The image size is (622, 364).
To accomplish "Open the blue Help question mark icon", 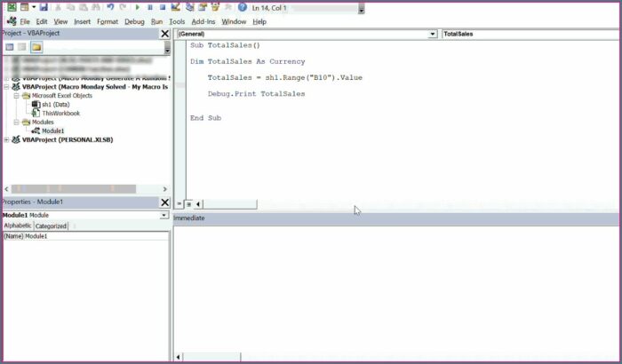I will pyautogui.click(x=243, y=7).
